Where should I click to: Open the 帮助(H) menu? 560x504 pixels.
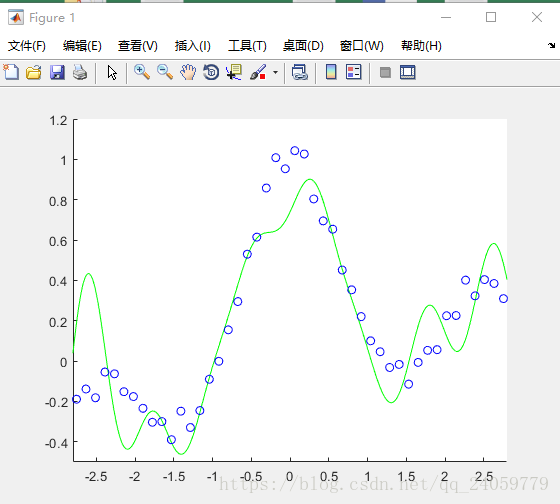coord(421,46)
